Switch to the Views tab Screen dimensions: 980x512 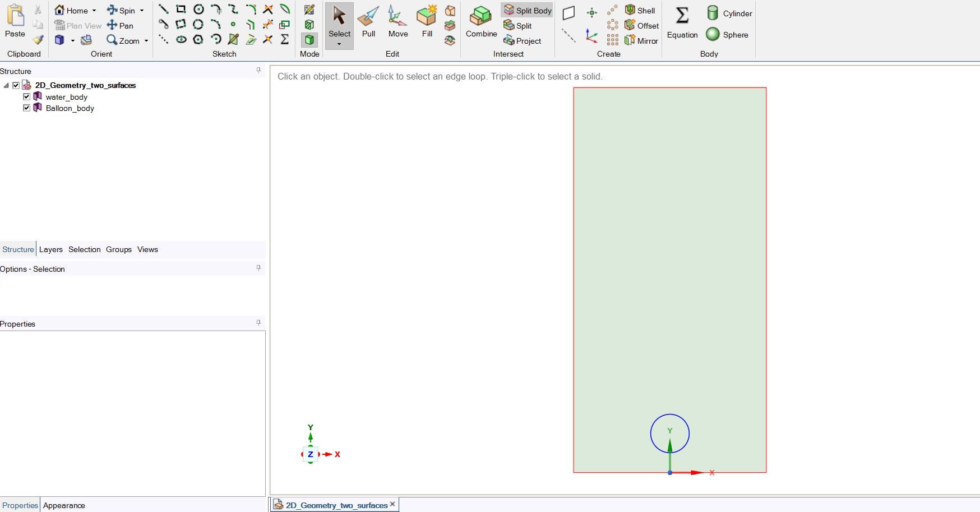147,249
